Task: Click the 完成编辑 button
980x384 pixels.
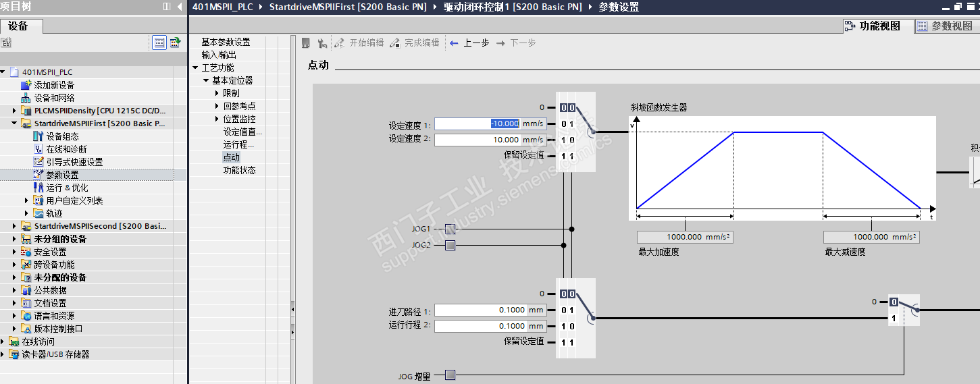Action: [x=415, y=43]
